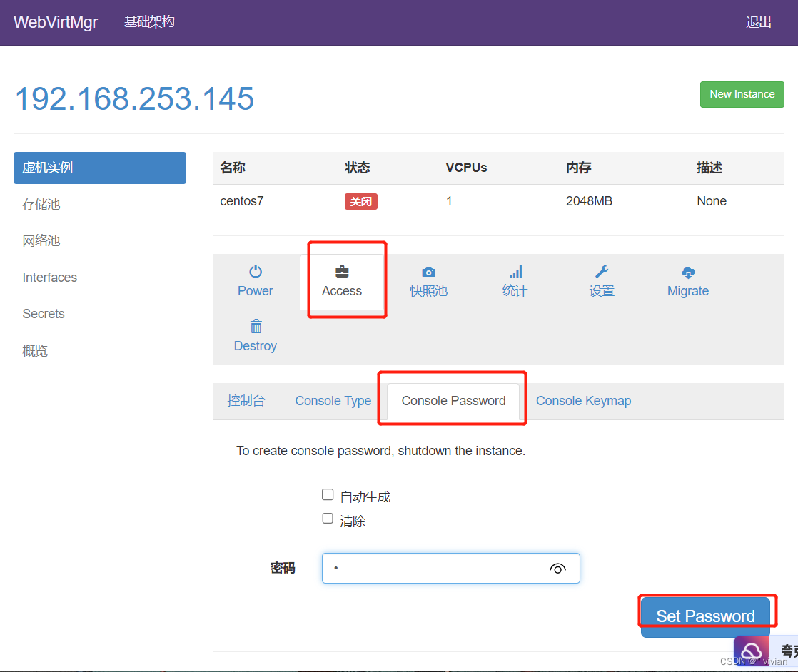798x672 pixels.
Task: Open 概览 in the sidebar
Action: [x=35, y=350]
